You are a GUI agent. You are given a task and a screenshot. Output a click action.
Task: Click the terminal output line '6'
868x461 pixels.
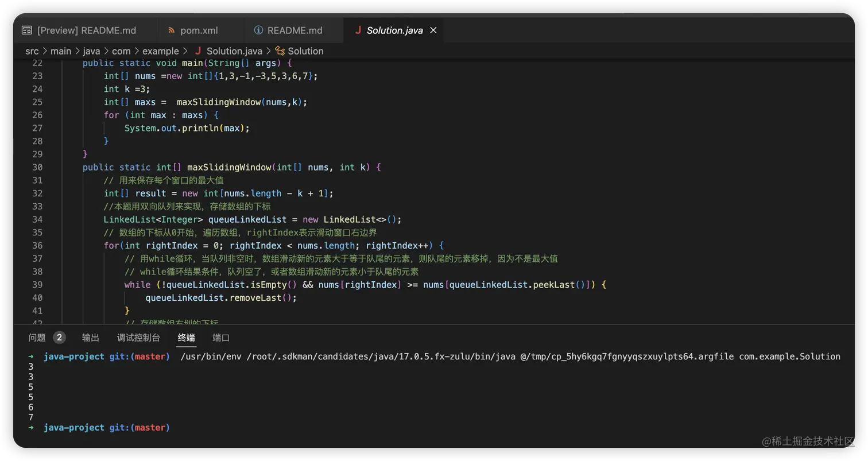tap(30, 407)
